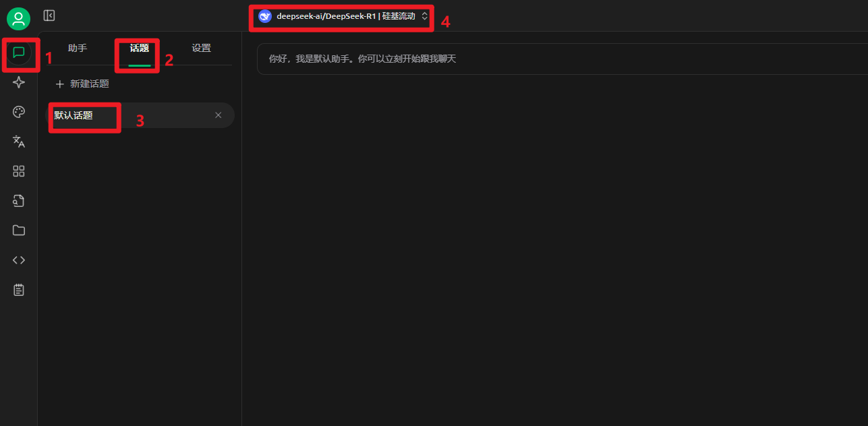Switch to the 设置 tab
Screen dimensions: 868x426
click(201, 49)
